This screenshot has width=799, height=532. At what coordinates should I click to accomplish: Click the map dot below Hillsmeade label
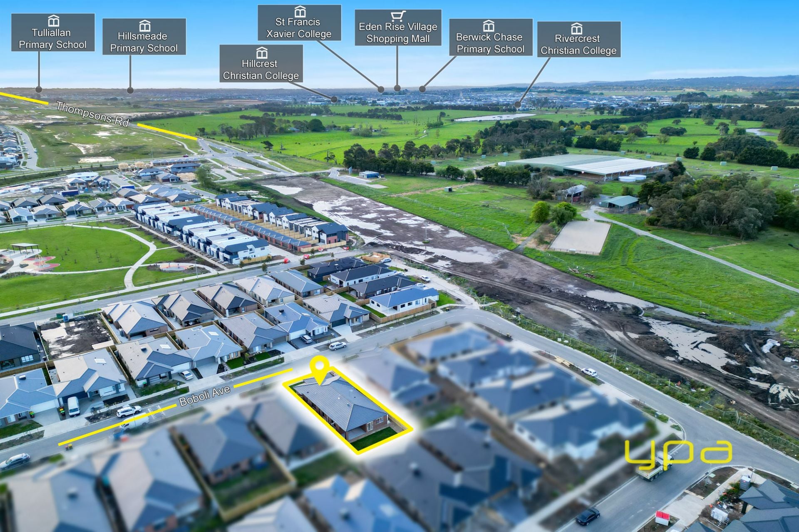(x=130, y=90)
